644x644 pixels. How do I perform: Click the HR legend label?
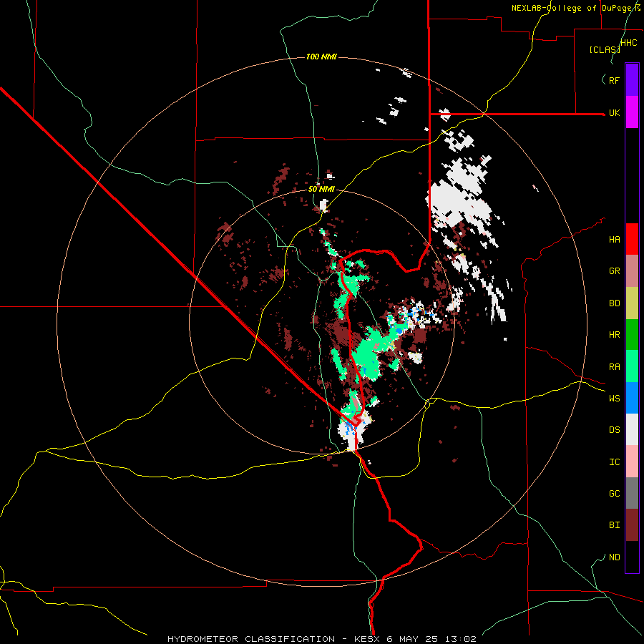(x=615, y=335)
